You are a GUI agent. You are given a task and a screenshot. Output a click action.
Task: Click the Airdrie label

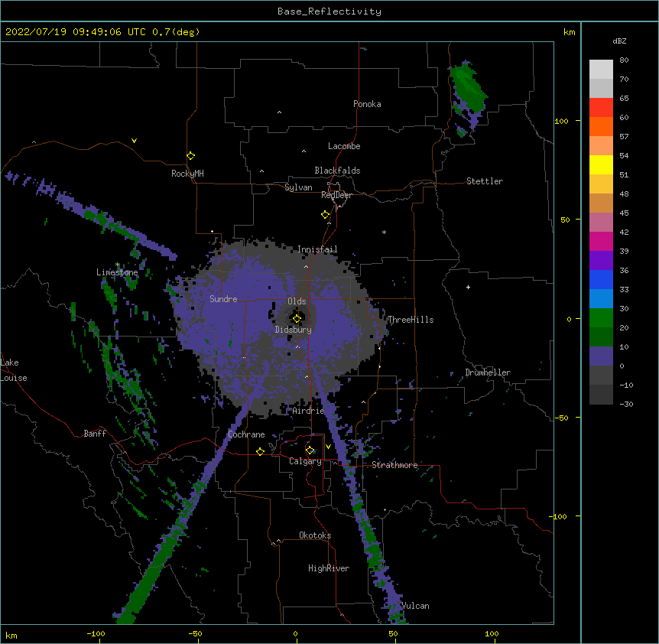coord(309,411)
